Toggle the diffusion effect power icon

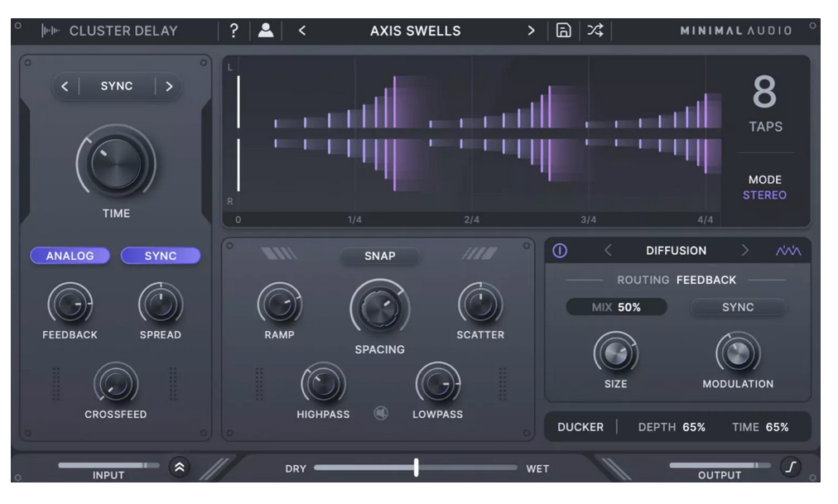coord(560,251)
